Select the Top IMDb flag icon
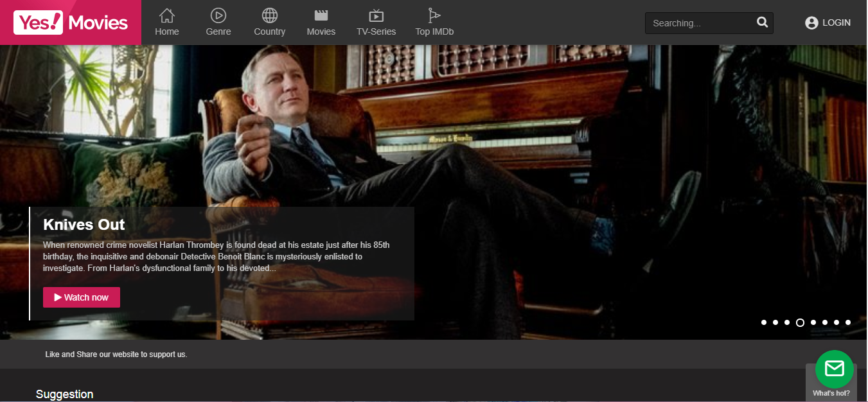The height and width of the screenshot is (402, 868). pos(434,15)
